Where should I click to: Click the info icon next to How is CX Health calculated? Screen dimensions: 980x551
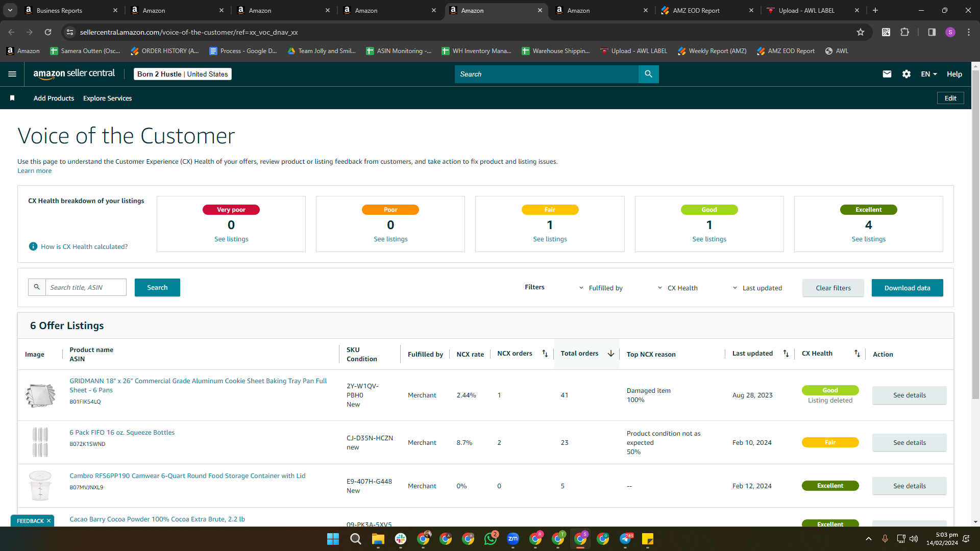pyautogui.click(x=33, y=246)
